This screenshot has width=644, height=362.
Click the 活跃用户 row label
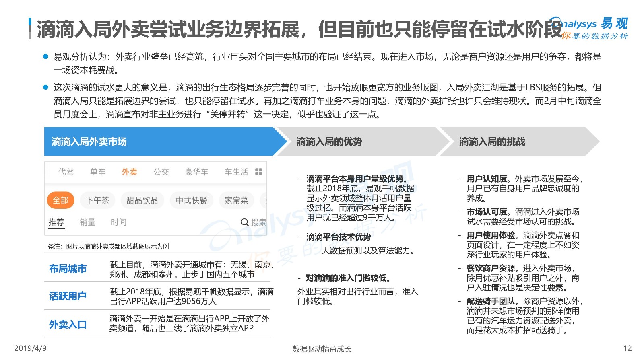68,296
